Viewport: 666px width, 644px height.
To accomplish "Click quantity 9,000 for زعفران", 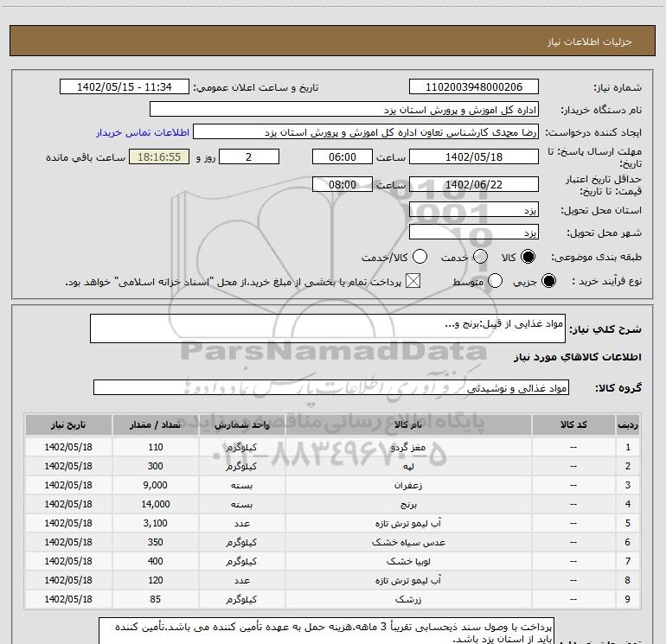I will [156, 485].
